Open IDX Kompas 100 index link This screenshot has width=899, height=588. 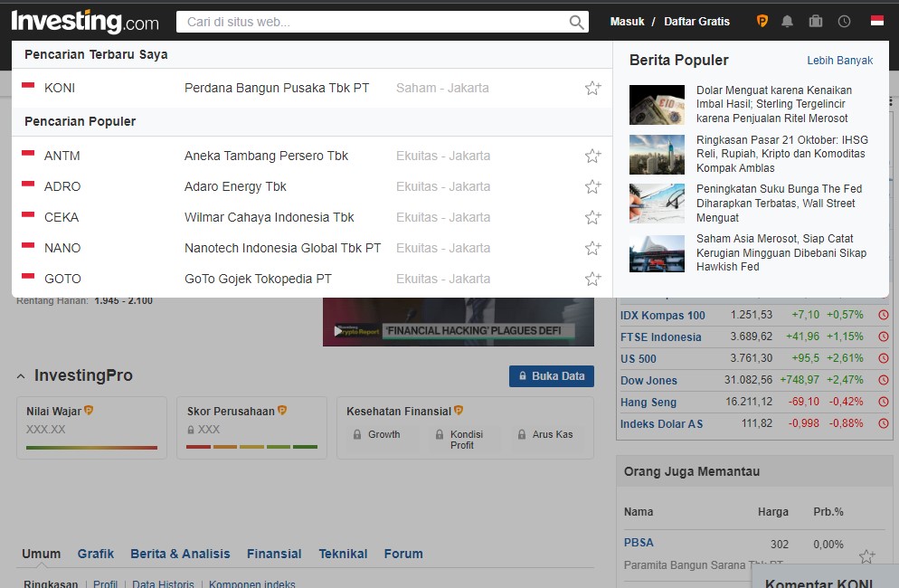662,315
